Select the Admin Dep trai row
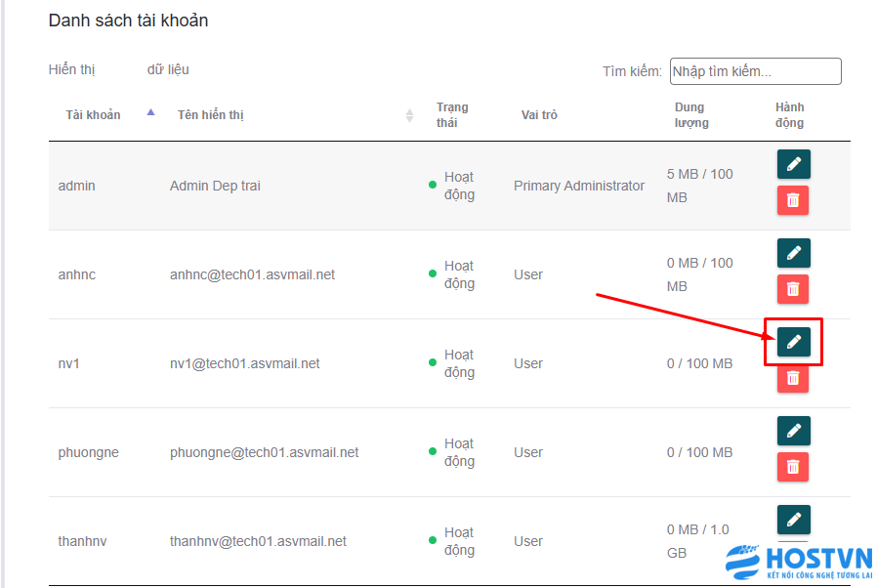Viewport: 877px width, 588px height. pos(449,186)
